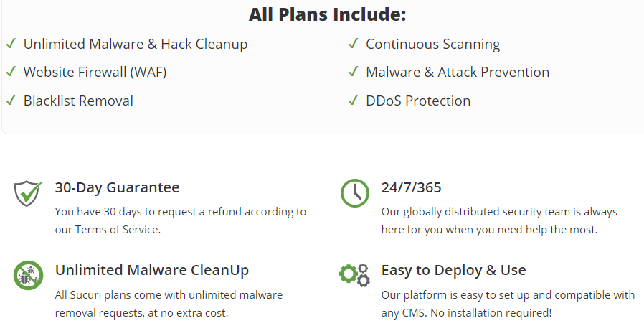Image resolution: width=644 pixels, height=331 pixels.
Task: Click the DDoS Protection feature text
Action: (x=418, y=101)
